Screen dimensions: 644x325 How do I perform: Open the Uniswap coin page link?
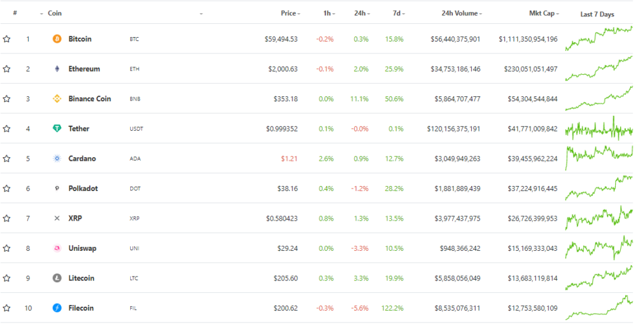(82, 248)
